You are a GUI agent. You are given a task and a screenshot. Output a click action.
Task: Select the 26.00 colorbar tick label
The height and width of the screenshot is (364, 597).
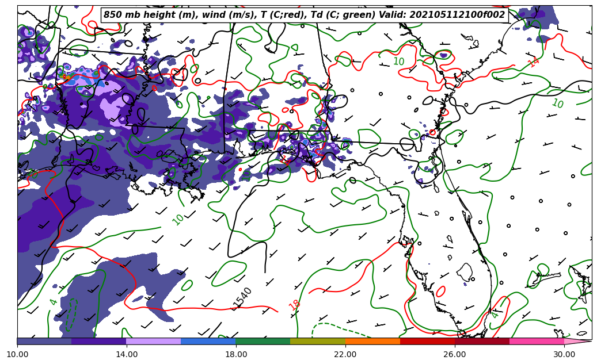click(455, 354)
